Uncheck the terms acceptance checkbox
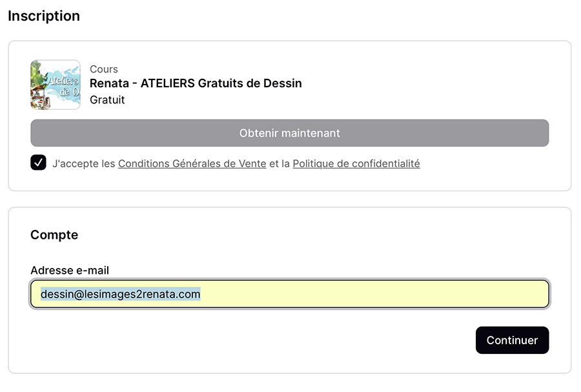581x392 pixels. click(x=38, y=163)
